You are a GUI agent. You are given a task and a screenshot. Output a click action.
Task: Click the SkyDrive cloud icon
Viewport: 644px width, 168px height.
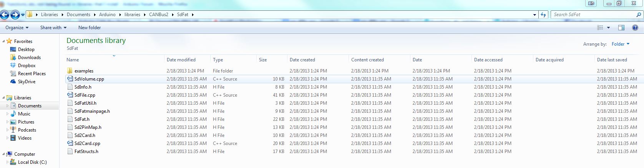point(13,82)
